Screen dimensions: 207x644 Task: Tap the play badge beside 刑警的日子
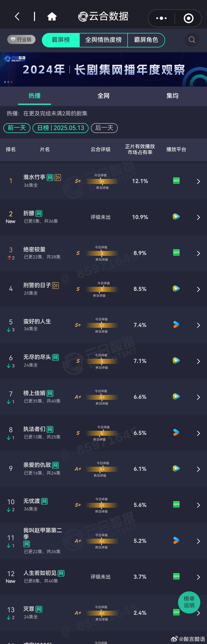click(56, 286)
